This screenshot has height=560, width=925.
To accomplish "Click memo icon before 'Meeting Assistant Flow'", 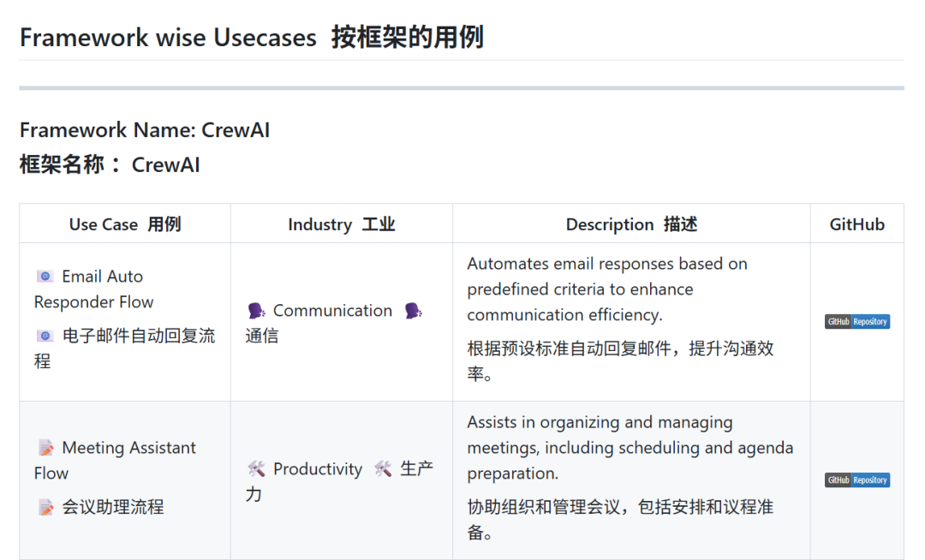I will 45,448.
